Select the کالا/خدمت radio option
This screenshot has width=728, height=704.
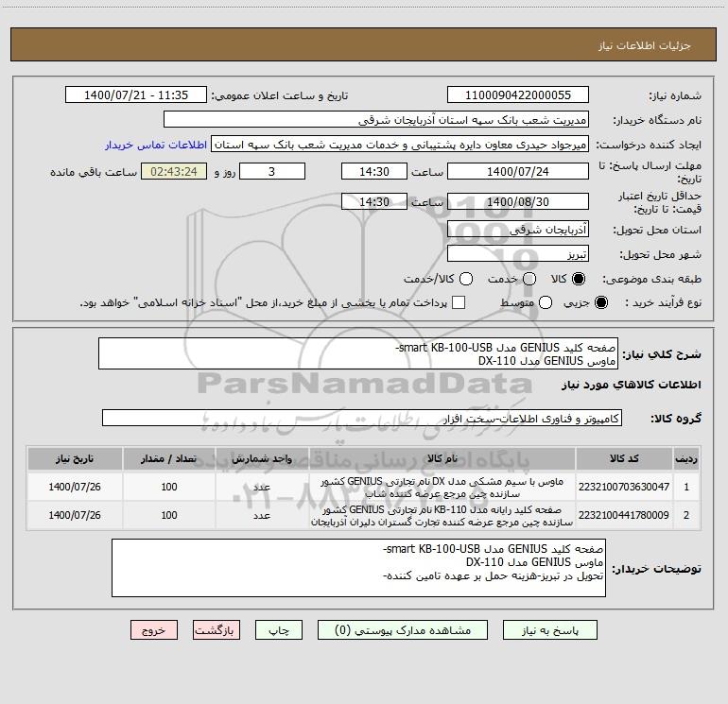click(x=466, y=279)
